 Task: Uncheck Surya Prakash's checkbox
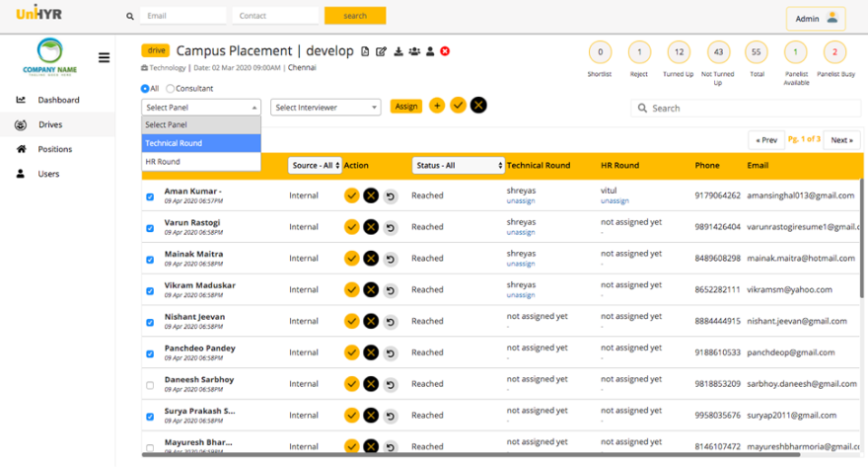pos(150,417)
